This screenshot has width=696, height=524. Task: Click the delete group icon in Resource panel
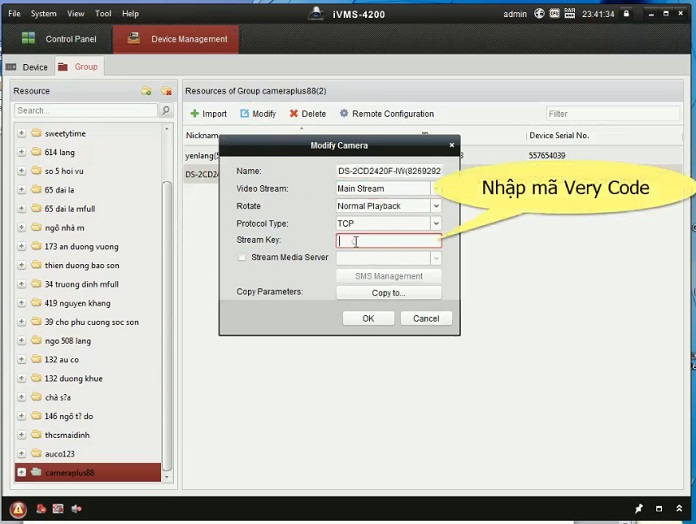[x=165, y=91]
